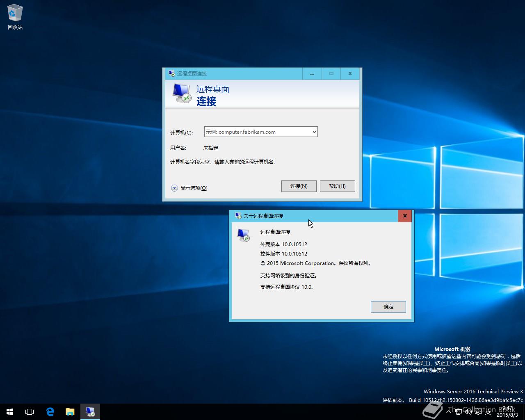
Task: Click the 未指定 username value
Action: point(211,148)
